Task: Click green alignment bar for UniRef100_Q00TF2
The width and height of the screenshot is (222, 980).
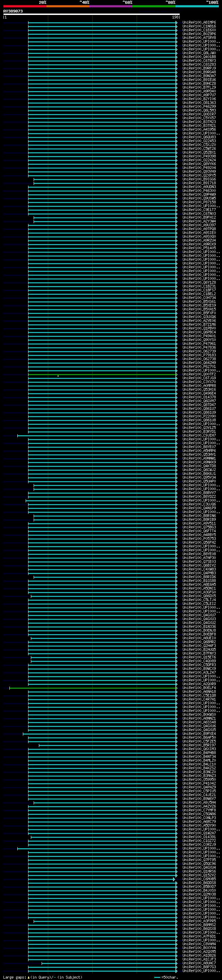Action: pos(103,374)
